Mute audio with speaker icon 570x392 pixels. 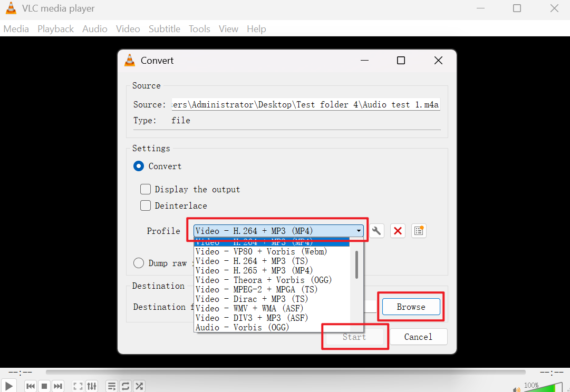click(x=517, y=389)
